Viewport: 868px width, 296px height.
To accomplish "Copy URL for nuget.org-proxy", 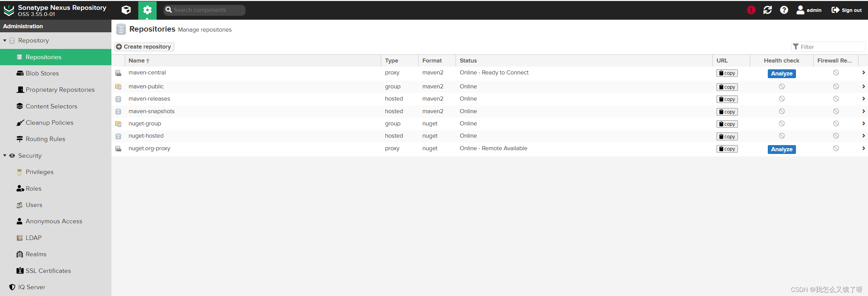I will pos(727,149).
